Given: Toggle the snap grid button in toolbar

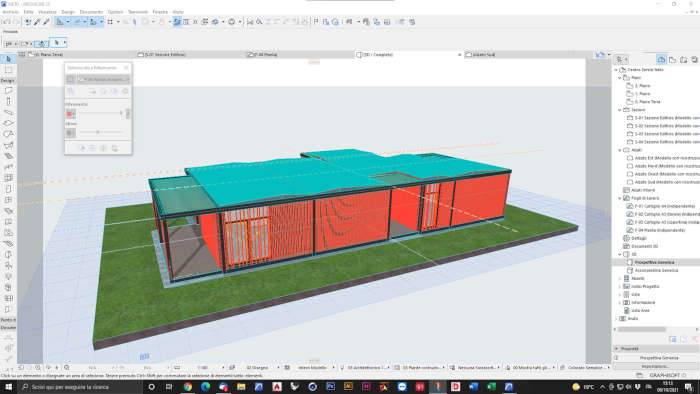Looking at the screenshot, I should (110, 22).
